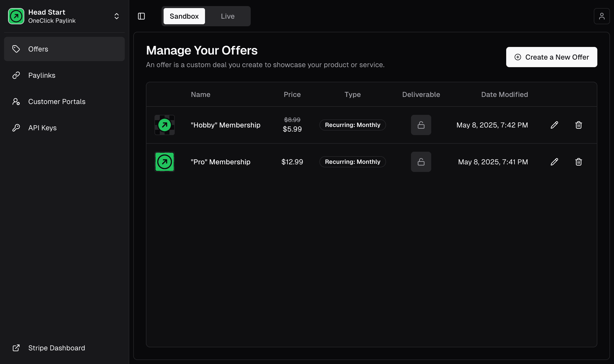The width and height of the screenshot is (614, 364).
Task: Click the Date Modified column header
Action: [x=505, y=94]
